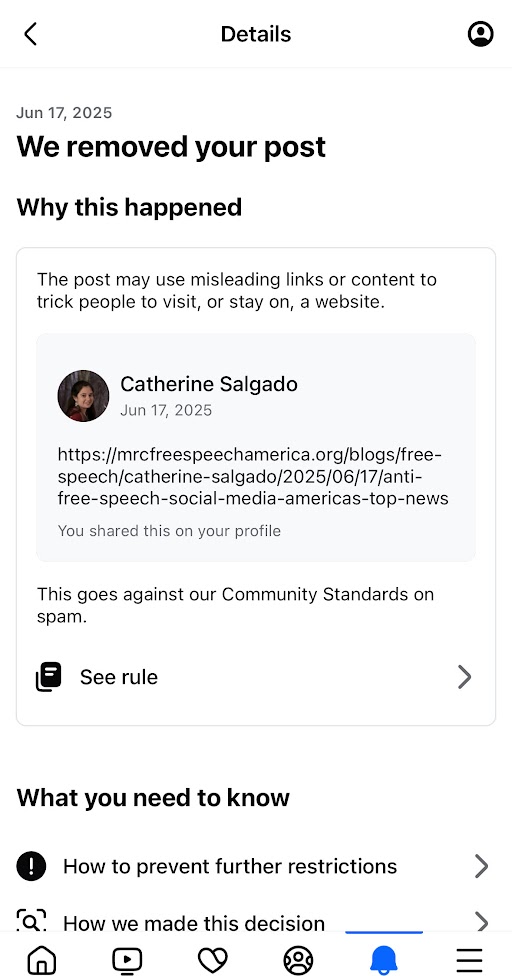Tap Catherine Salgado's profile picture
The height and width of the screenshot is (976, 512).
click(83, 396)
